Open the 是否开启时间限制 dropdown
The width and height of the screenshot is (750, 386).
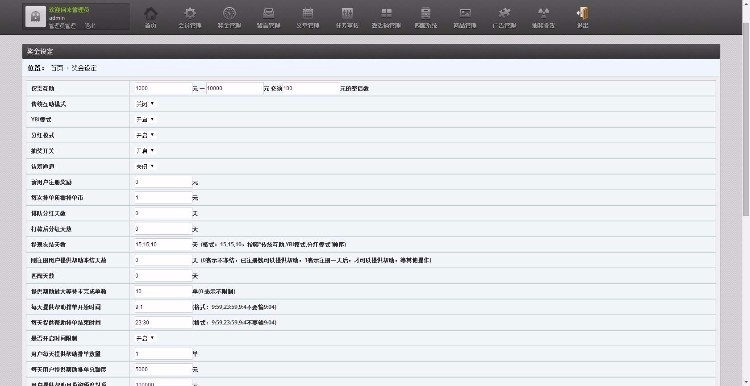coord(145,338)
